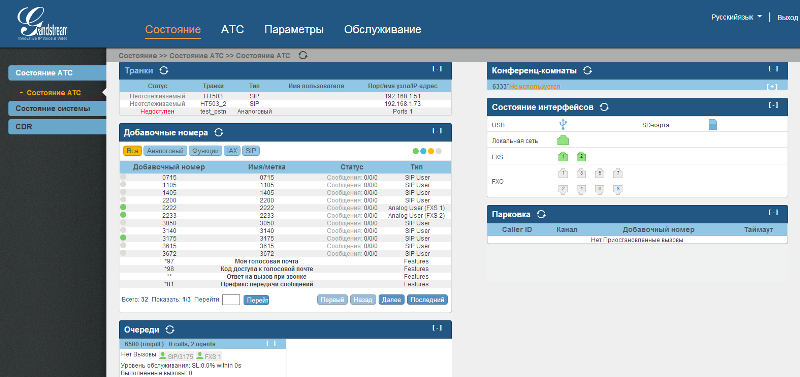This screenshot has width=800, height=377.
Task: Click the Недоступен trunk status text
Action: [158, 111]
